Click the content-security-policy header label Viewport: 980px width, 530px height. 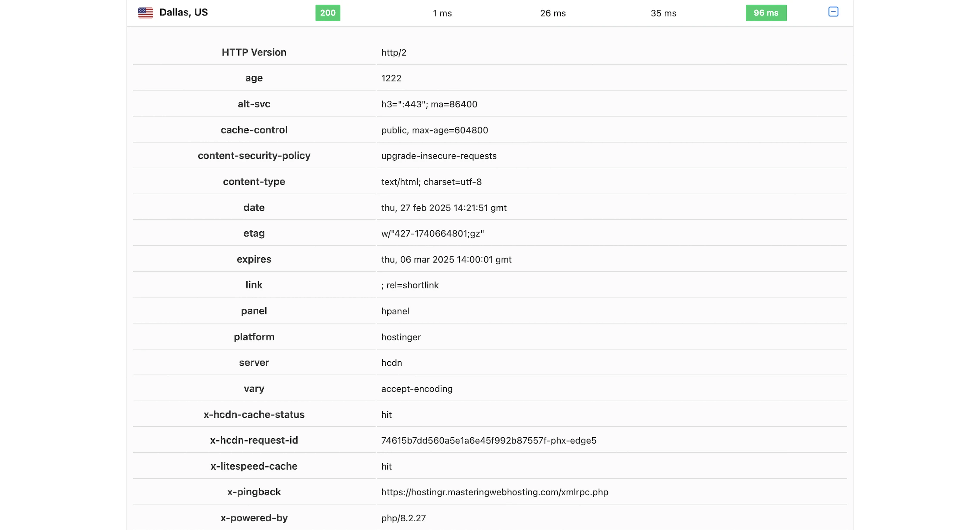254,156
